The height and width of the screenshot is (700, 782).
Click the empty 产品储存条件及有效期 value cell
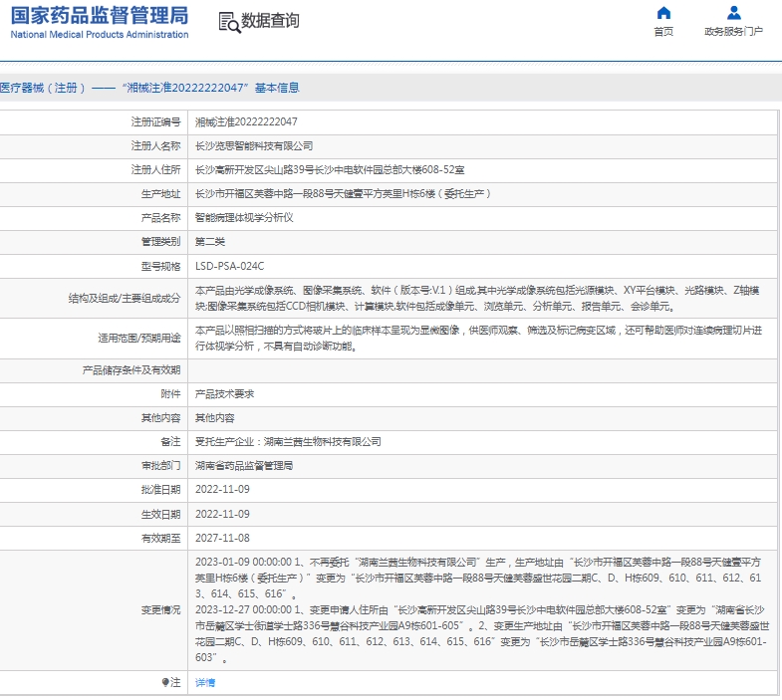pyautogui.click(x=482, y=370)
